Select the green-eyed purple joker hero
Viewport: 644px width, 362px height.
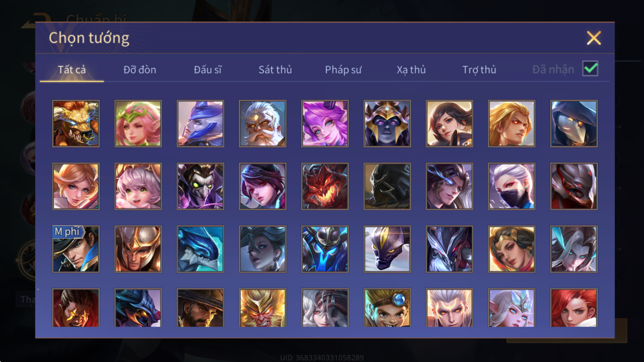click(200, 186)
